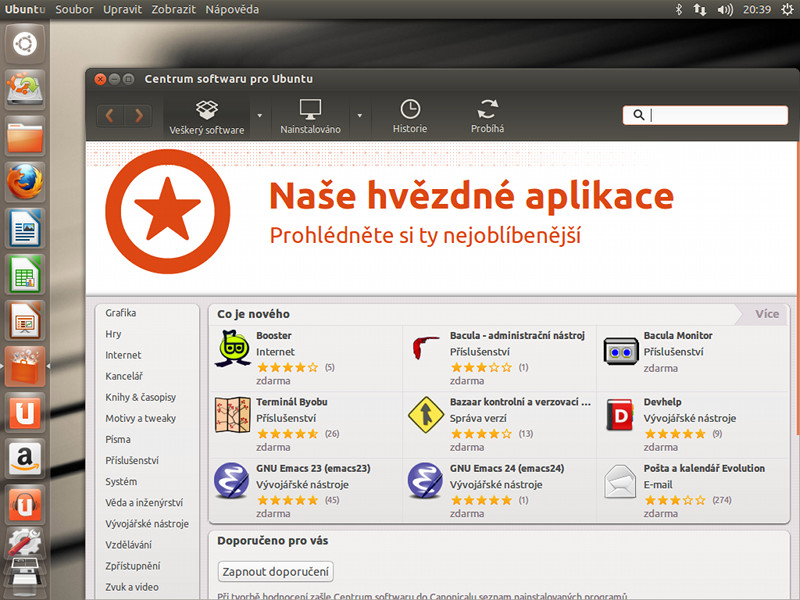Click the volume indicator in top panel
The image size is (800, 600).
[x=724, y=9]
